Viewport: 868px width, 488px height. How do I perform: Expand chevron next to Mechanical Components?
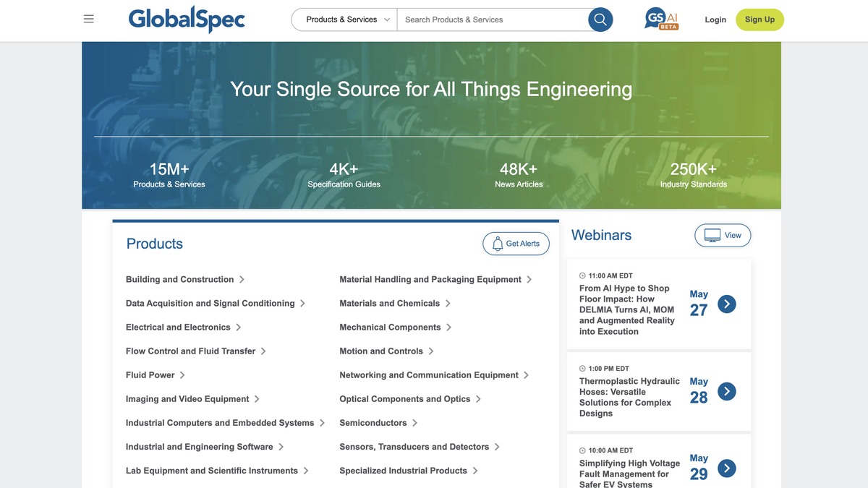(x=448, y=328)
